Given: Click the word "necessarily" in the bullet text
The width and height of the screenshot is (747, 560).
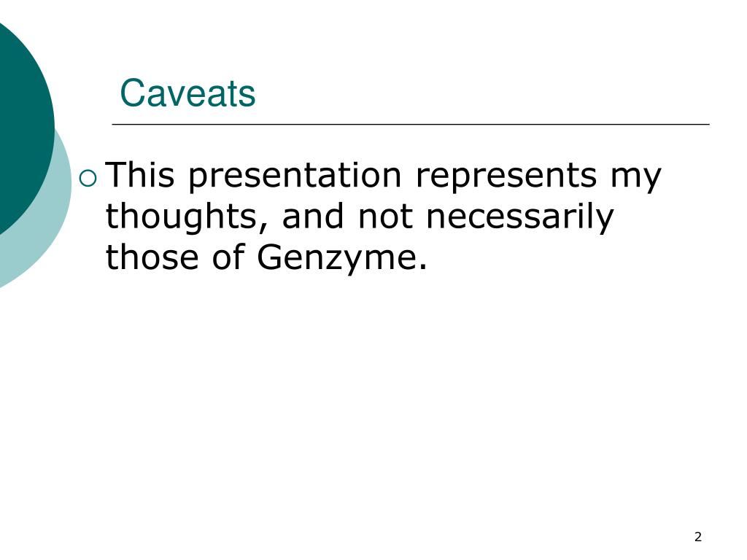Looking at the screenshot, I should (519, 217).
